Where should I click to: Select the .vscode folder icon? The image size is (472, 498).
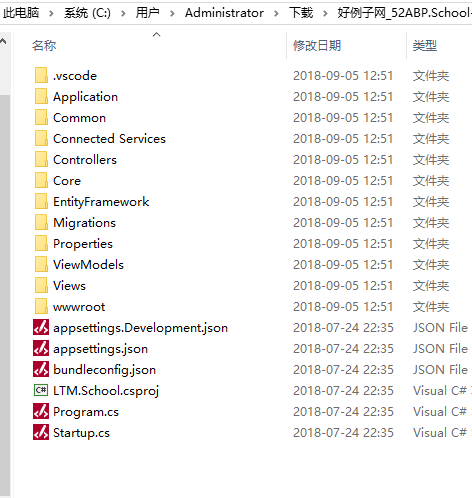pos(41,75)
